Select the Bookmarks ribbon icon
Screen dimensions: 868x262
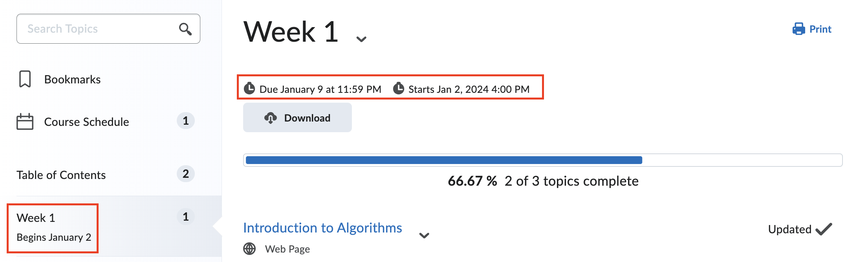tap(25, 79)
